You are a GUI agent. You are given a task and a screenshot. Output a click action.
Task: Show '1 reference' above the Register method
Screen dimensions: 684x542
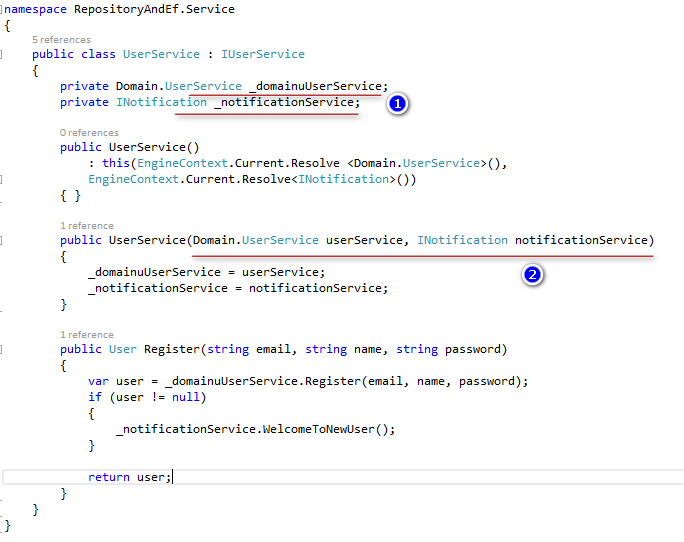click(87, 335)
